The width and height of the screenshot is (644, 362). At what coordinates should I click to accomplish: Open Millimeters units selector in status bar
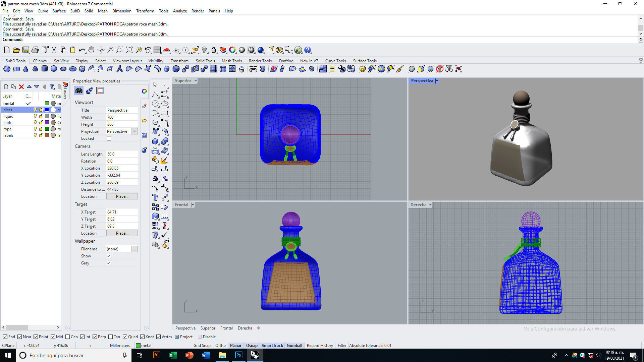click(120, 346)
